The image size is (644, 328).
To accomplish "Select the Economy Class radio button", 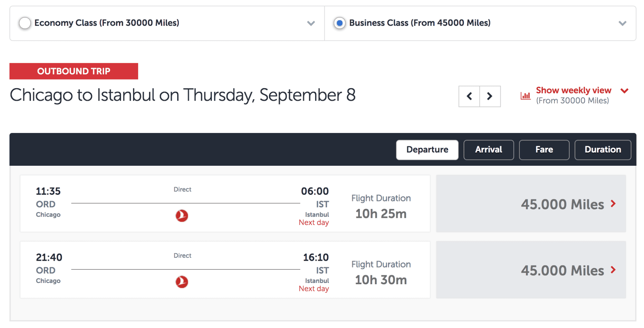I will coord(25,23).
